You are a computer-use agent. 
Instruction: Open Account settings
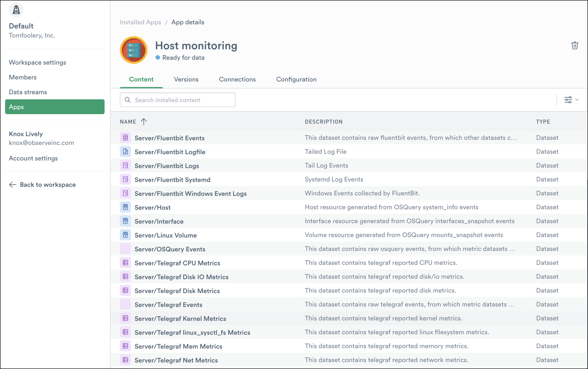33,158
